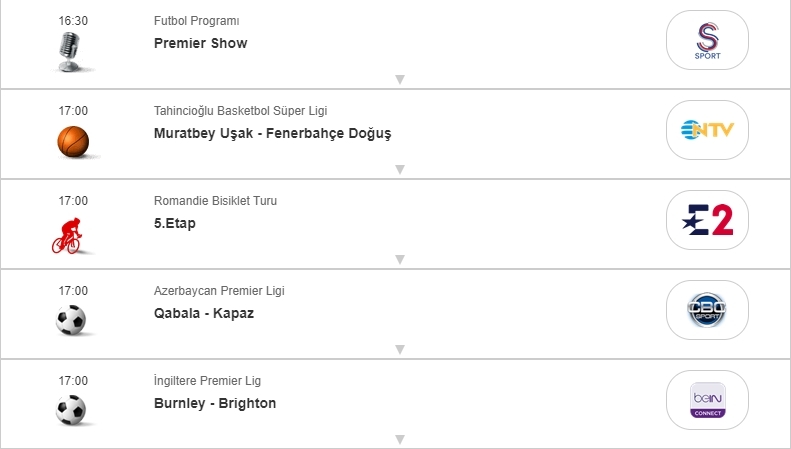Open the S Sport channel logo
Image resolution: width=791 pixels, height=449 pixels.
pos(707,40)
